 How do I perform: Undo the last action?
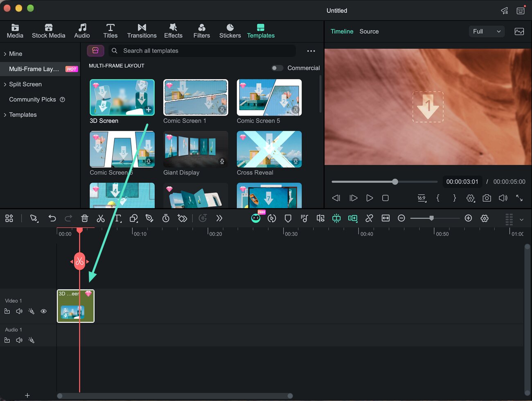(52, 218)
